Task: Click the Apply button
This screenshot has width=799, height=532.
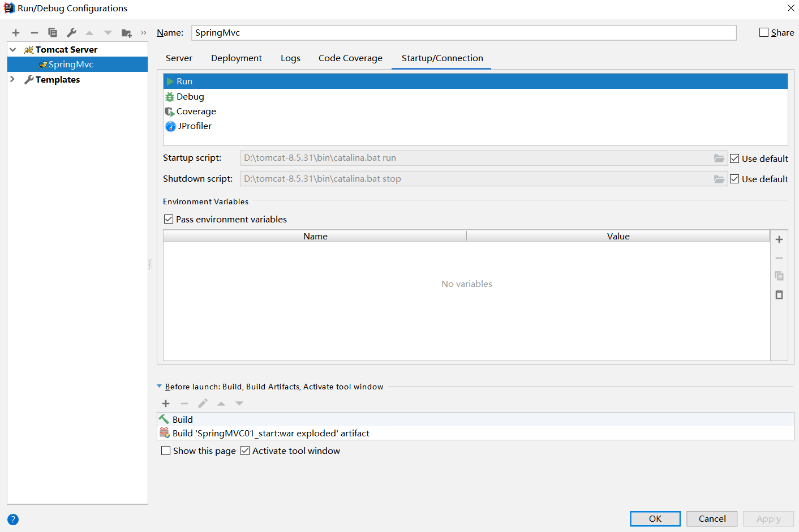Action: (x=768, y=519)
